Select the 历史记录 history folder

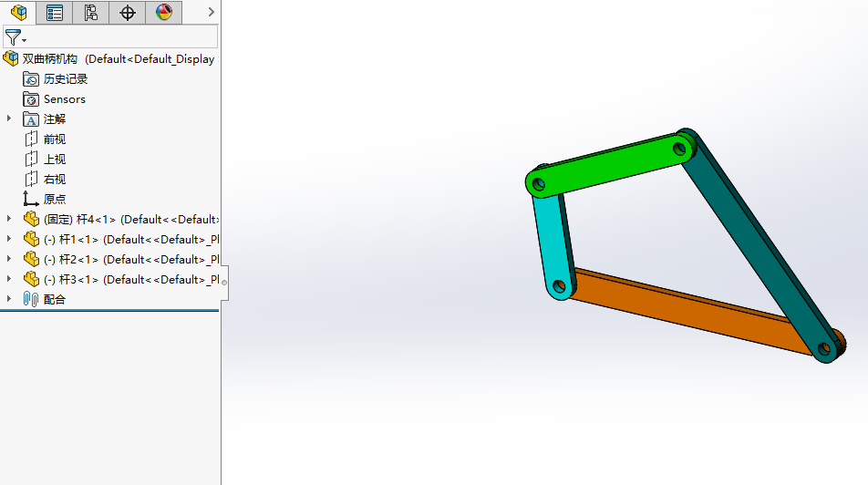pyautogui.click(x=66, y=79)
